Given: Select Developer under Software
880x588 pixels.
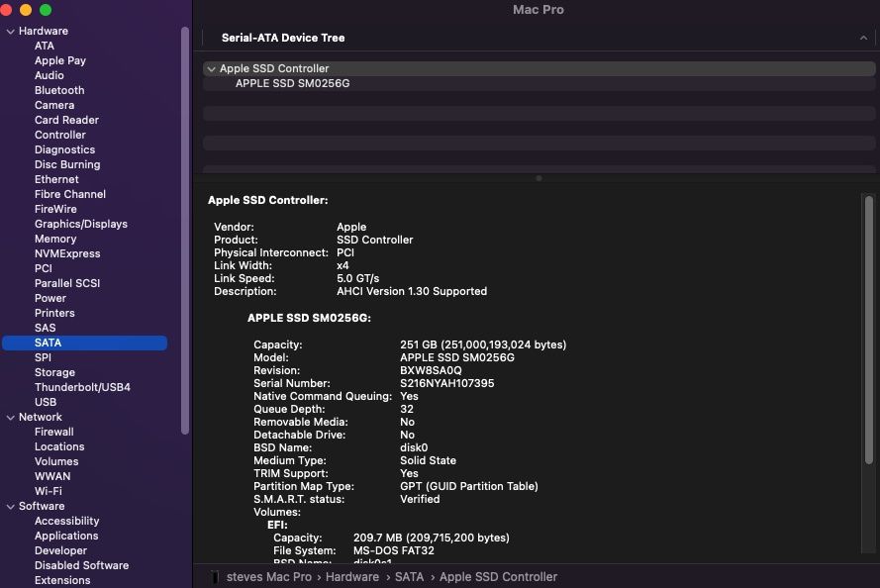Looking at the screenshot, I should (x=60, y=551).
